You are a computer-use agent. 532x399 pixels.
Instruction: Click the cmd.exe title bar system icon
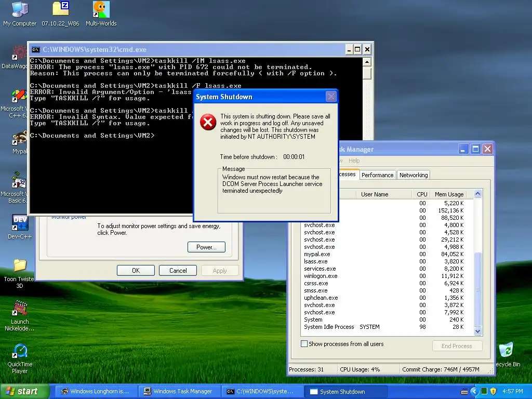[35, 49]
